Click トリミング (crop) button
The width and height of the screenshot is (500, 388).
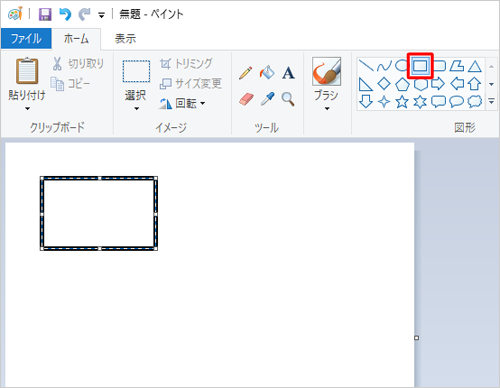pyautogui.click(x=186, y=63)
